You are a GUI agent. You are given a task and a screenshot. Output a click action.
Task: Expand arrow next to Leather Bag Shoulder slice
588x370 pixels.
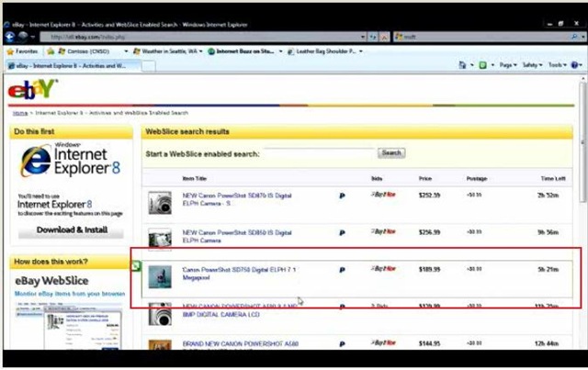point(361,51)
